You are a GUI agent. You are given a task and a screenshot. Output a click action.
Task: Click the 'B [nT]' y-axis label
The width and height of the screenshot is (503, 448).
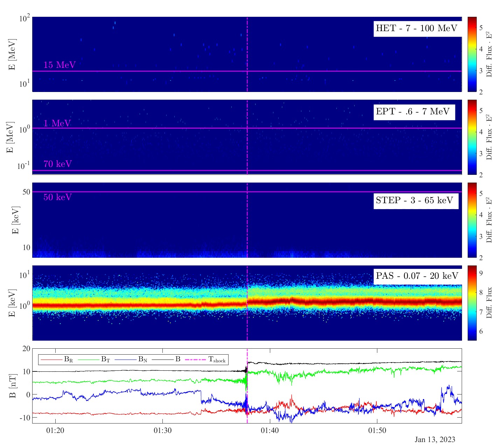pyautogui.click(x=13, y=386)
